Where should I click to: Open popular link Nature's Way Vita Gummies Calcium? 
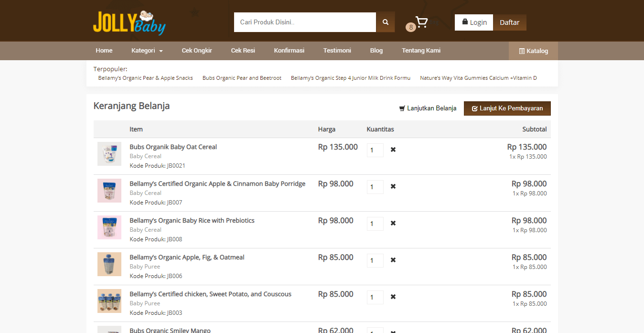[x=478, y=78]
